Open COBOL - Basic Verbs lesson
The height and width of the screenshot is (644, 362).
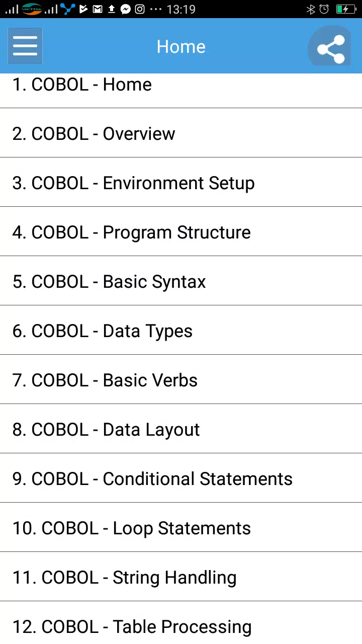181,379
